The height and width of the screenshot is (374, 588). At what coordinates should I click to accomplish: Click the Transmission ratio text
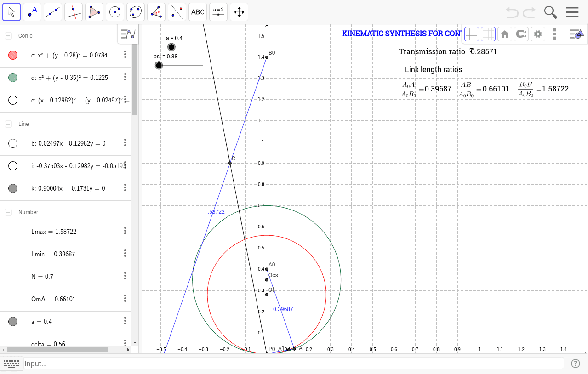click(432, 51)
